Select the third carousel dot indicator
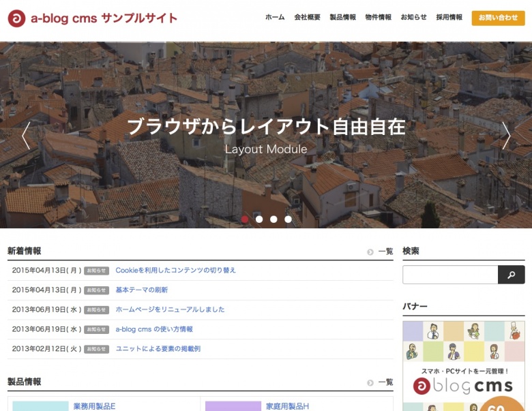 click(x=274, y=219)
